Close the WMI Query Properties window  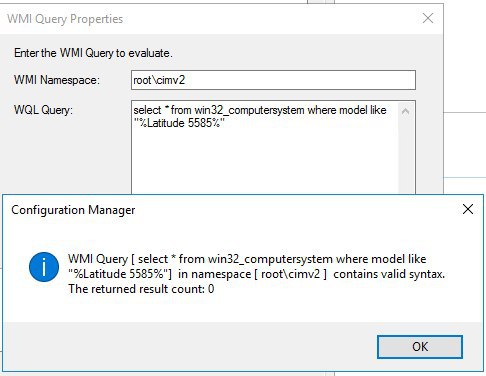pos(428,18)
